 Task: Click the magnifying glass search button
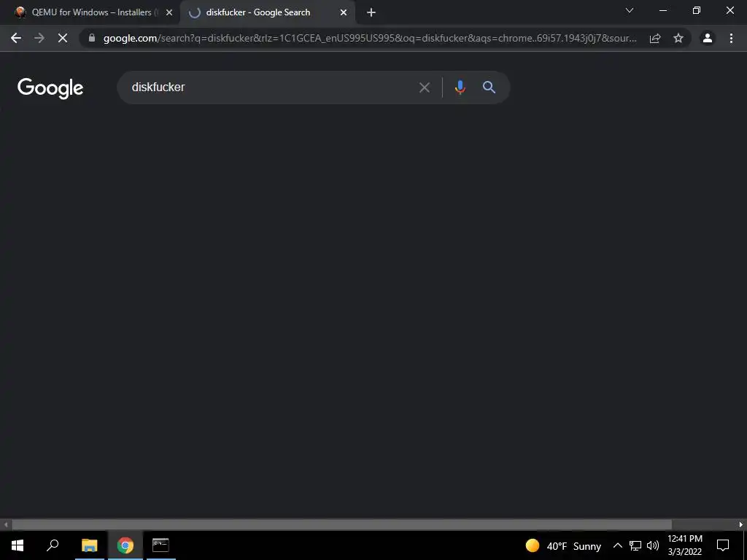pos(489,87)
